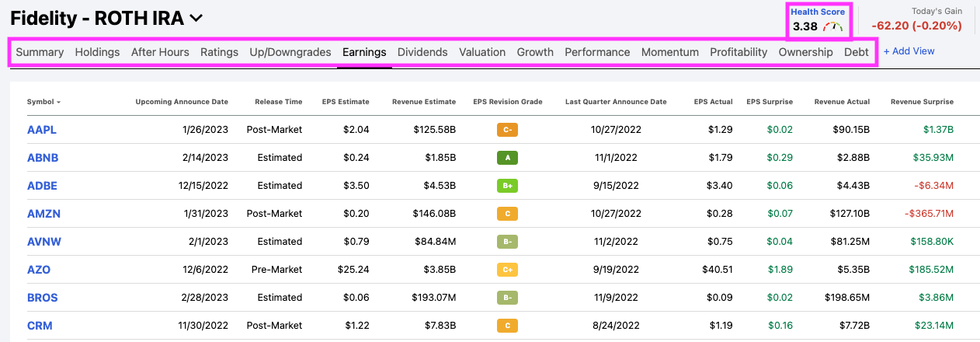Sort by Revenue Surprise column header
Screen dimensions: 980x342
(x=922, y=102)
